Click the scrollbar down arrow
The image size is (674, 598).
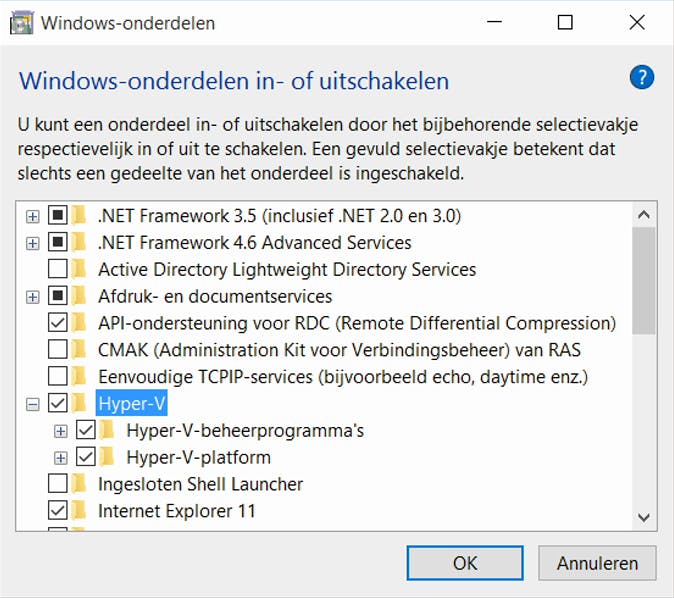[x=645, y=517]
